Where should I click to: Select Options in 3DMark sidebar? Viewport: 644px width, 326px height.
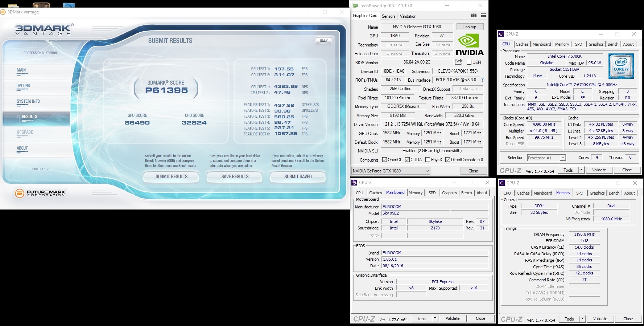pos(23,86)
